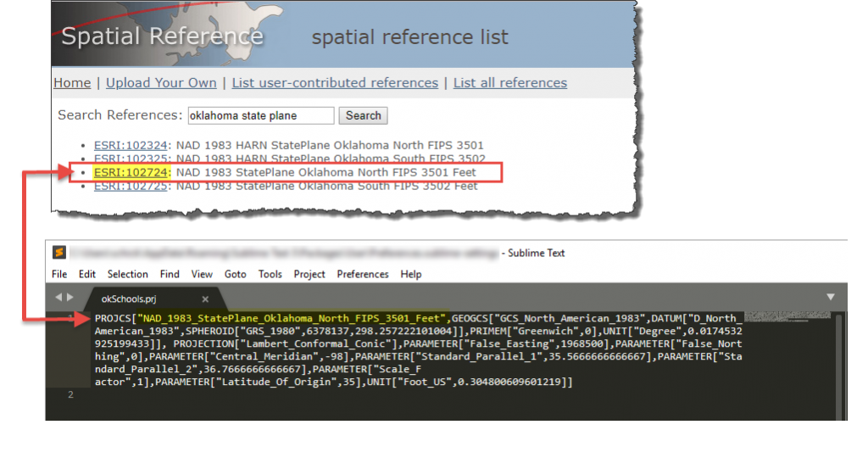Image resolution: width=868 pixels, height=469 pixels.
Task: Open the tab list dropdown arrow
Action: [831, 298]
